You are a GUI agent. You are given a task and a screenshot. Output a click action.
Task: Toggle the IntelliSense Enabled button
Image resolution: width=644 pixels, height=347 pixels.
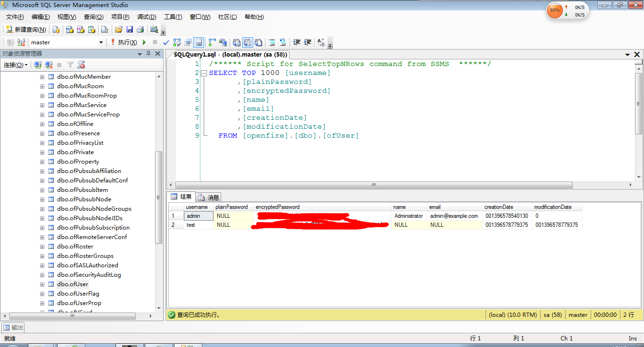pos(199,42)
